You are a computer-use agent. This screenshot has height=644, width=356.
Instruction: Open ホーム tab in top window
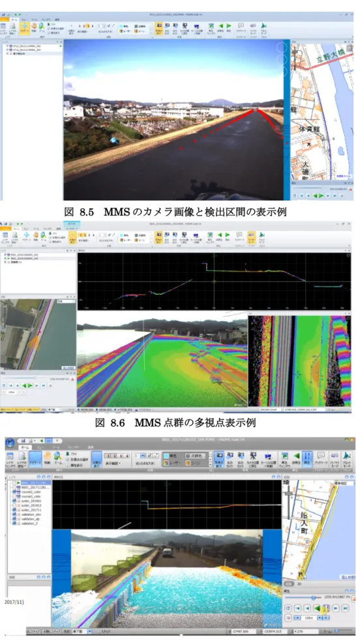pyautogui.click(x=14, y=20)
